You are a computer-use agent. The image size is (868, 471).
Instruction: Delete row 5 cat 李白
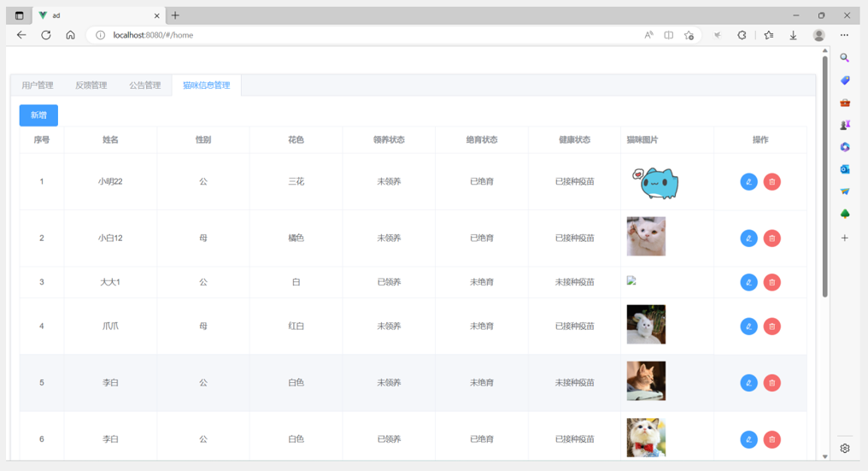click(771, 383)
